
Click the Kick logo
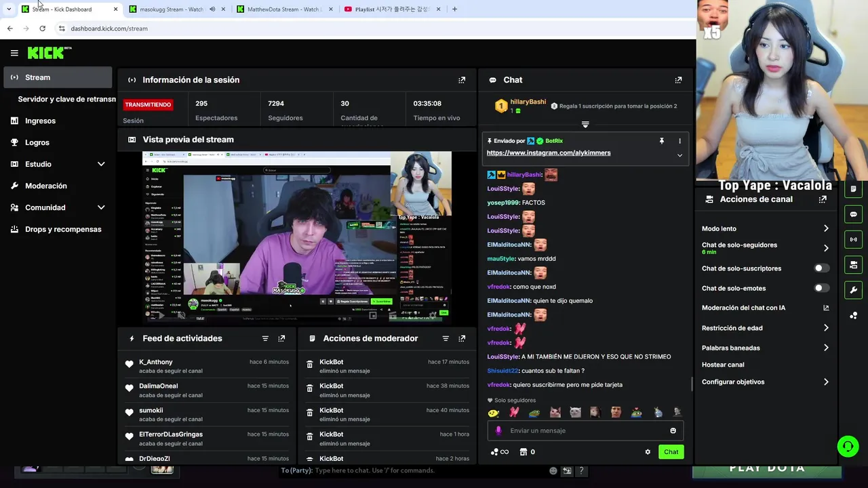tap(50, 53)
